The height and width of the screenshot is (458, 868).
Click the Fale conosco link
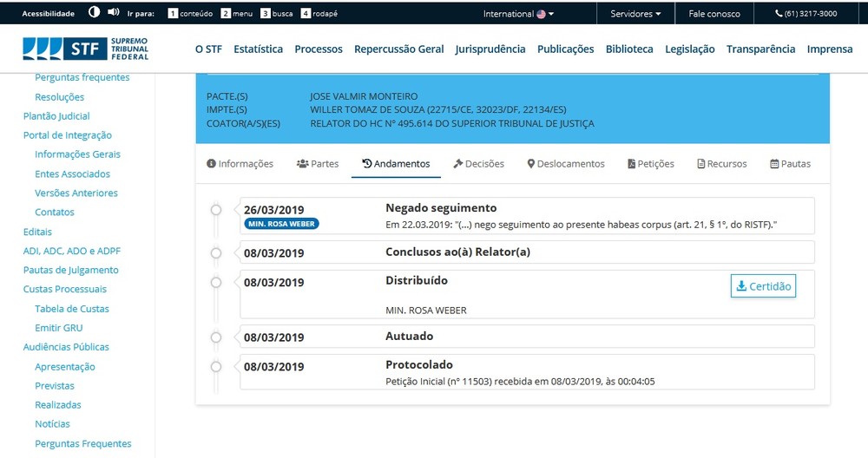tap(714, 14)
